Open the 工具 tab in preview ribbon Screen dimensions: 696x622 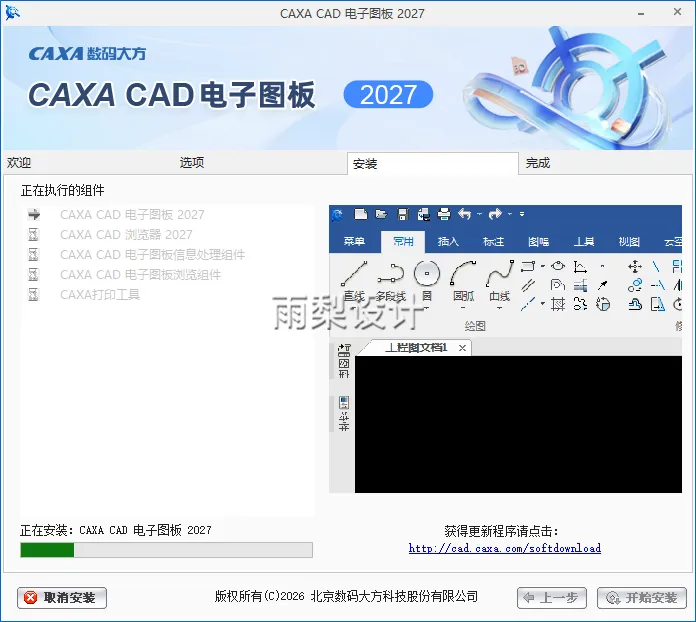pyautogui.click(x=584, y=242)
